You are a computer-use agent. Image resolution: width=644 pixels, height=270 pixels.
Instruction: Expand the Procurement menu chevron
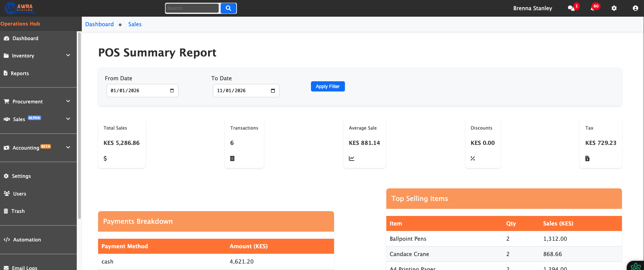(68, 101)
